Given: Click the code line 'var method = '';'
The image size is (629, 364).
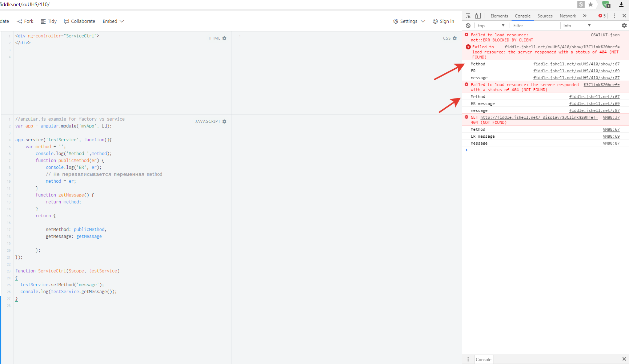Looking at the screenshot, I should [45, 147].
